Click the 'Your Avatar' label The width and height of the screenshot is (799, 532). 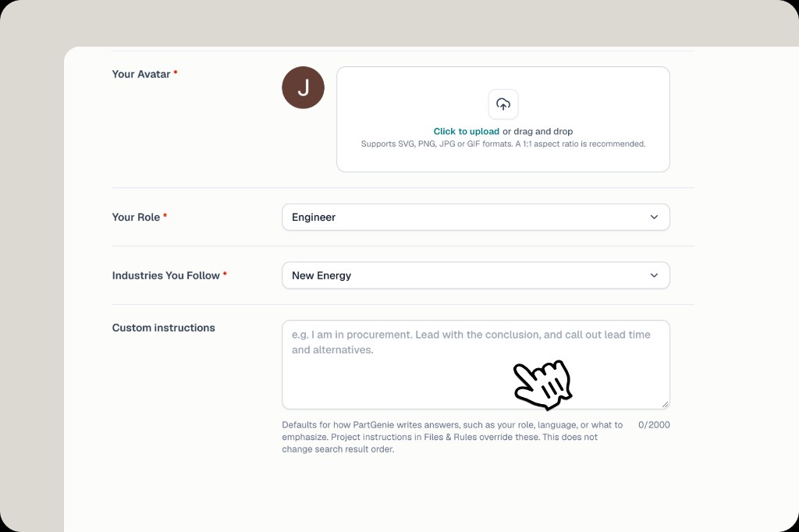point(141,74)
